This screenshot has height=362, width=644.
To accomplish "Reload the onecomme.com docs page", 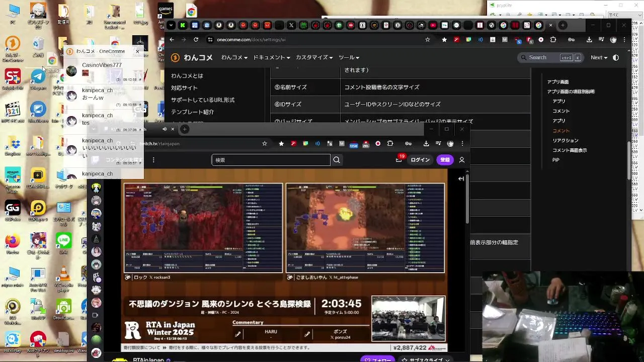I will [x=196, y=40].
